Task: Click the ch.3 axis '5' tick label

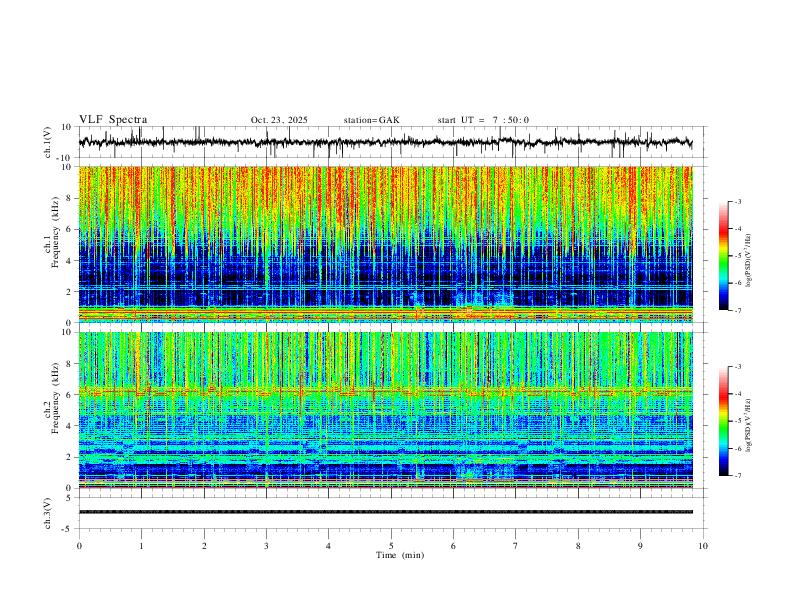Action: pos(70,498)
